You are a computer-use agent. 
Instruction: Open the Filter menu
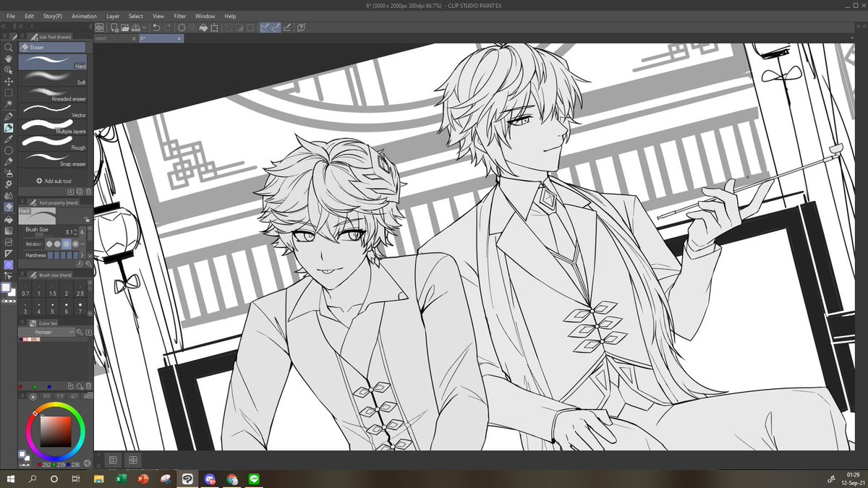click(180, 16)
